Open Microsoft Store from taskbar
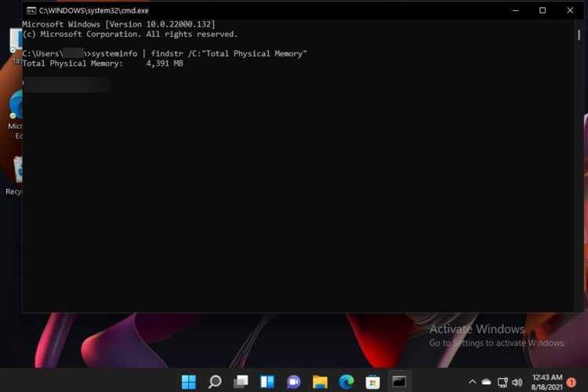The width and height of the screenshot is (588, 392). (x=373, y=382)
